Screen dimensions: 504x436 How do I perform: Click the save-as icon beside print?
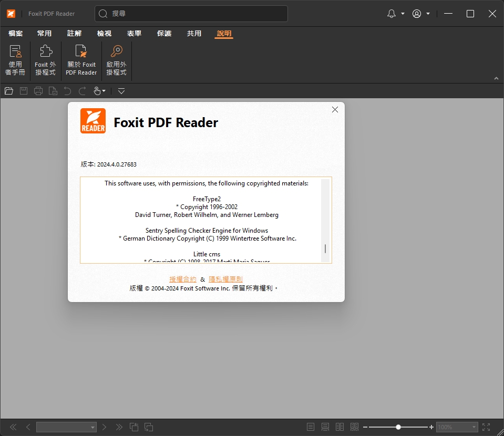click(53, 91)
